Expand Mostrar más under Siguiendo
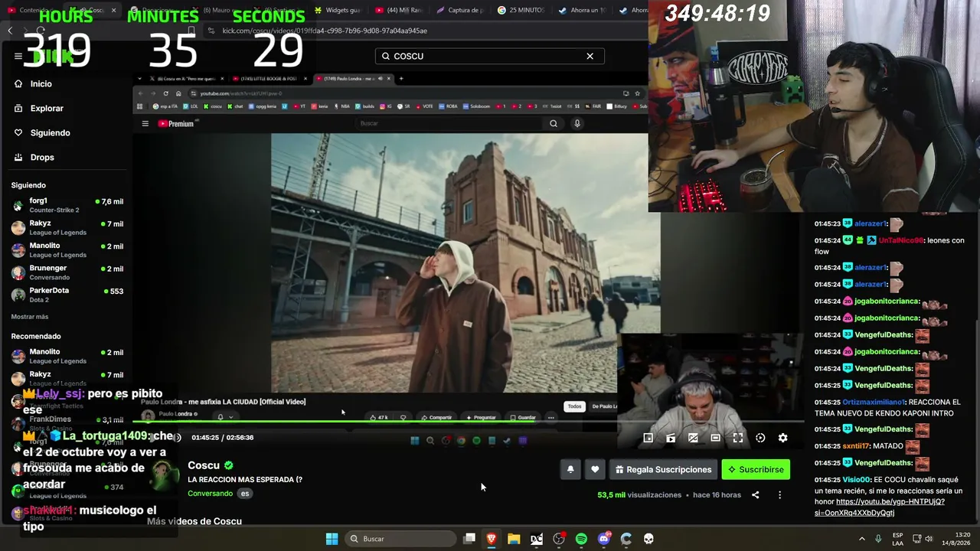This screenshot has width=980, height=551. [x=30, y=317]
